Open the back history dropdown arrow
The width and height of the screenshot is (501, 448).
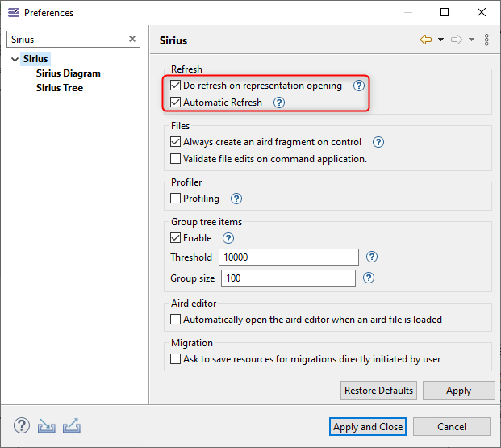(x=441, y=40)
